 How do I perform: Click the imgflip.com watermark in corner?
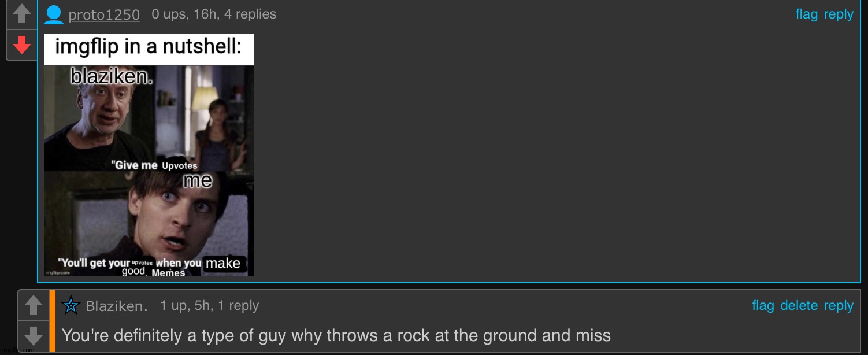click(x=18, y=350)
